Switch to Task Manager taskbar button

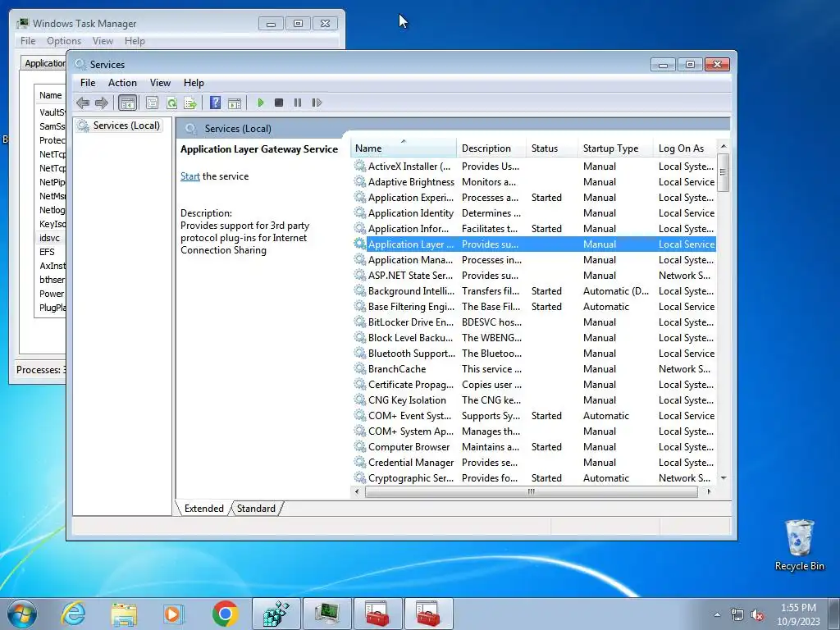pyautogui.click(x=326, y=614)
